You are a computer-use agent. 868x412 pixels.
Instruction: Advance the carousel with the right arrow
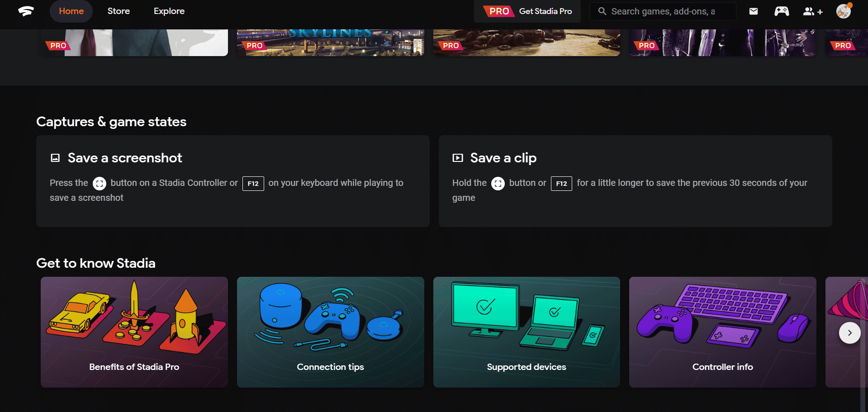[849, 332]
